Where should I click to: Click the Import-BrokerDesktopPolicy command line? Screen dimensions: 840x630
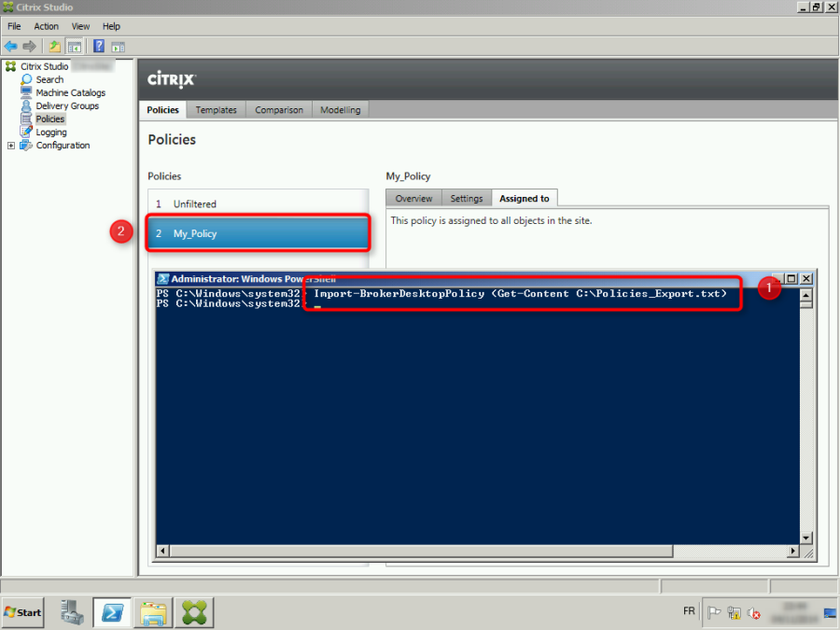(520, 294)
